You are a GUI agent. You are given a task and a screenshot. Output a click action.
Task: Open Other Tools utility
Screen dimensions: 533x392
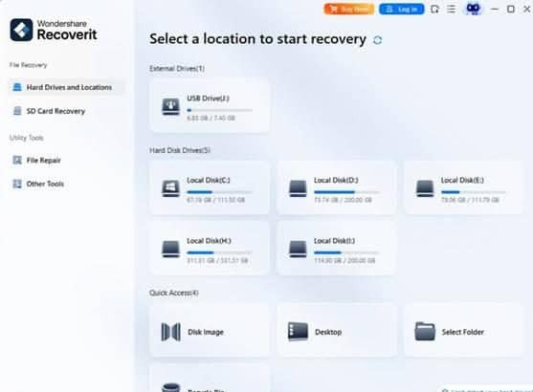(66, 184)
